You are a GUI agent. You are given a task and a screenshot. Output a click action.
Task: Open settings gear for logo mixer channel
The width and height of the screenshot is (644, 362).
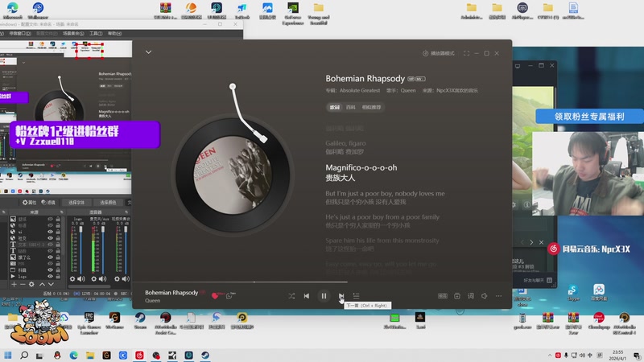pyautogui.click(x=72, y=278)
